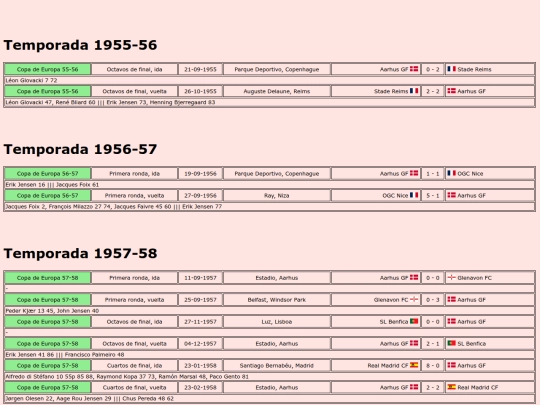Click the date '27-11-1957'
The height and width of the screenshot is (405, 540).
point(200,322)
